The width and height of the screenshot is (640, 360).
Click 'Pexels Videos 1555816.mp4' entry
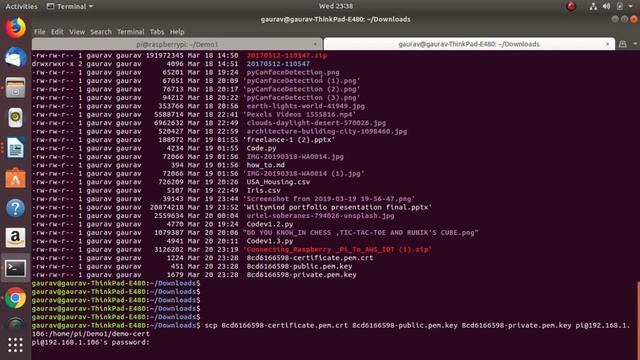point(299,114)
